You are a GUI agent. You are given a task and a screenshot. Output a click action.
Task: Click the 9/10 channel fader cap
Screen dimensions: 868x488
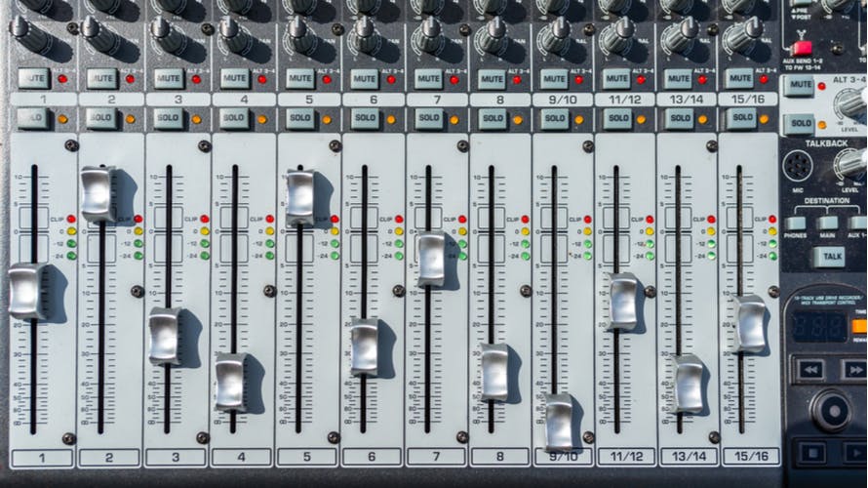coord(559,422)
